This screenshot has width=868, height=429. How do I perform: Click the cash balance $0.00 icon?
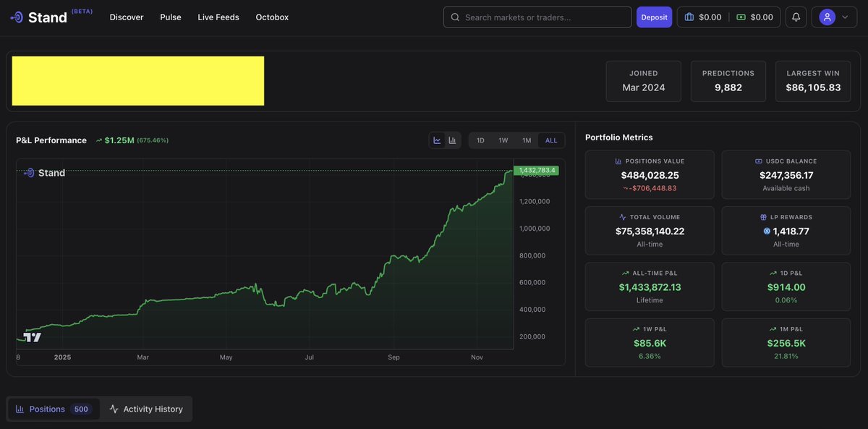tap(741, 17)
